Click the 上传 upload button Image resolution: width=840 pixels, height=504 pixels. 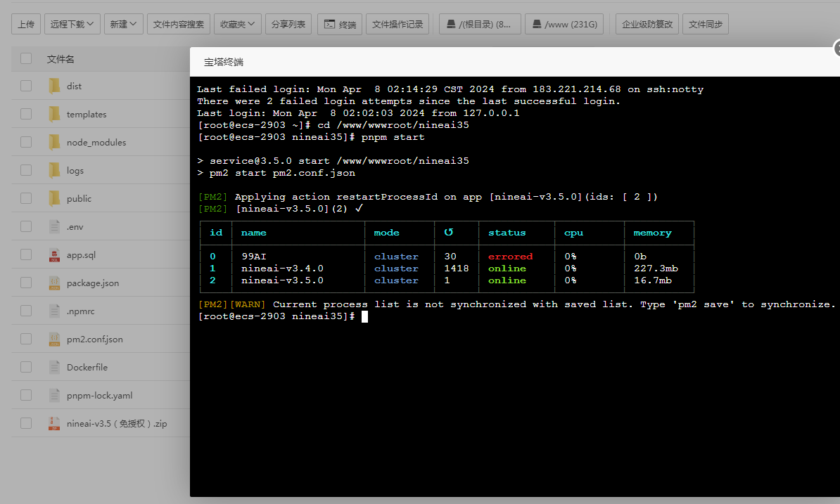[x=26, y=24]
